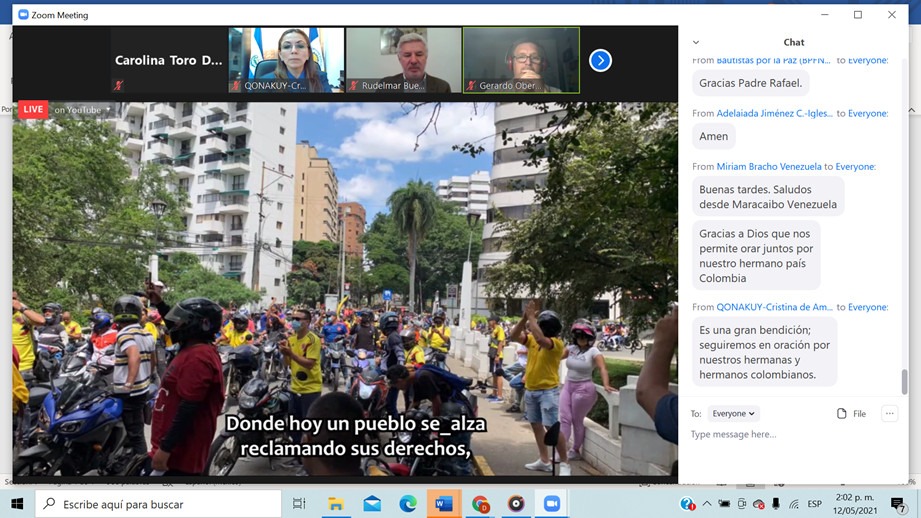This screenshot has height=518, width=921.
Task: Collapse the Chat panel with the chevron
Action: click(696, 42)
